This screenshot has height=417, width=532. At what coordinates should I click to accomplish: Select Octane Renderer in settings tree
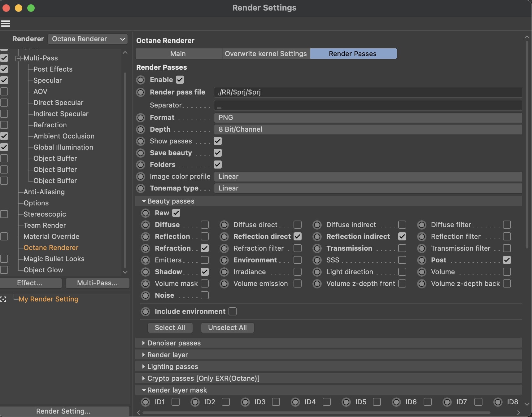pyautogui.click(x=51, y=248)
